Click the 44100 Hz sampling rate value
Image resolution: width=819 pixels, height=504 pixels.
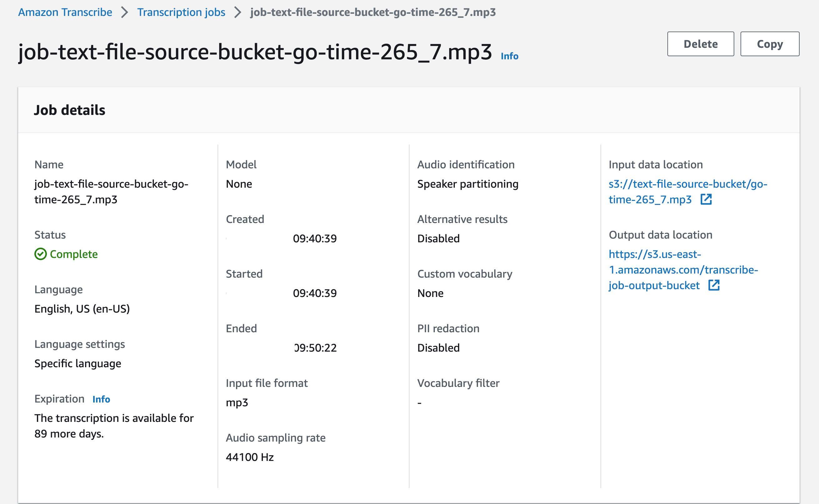coord(249,457)
